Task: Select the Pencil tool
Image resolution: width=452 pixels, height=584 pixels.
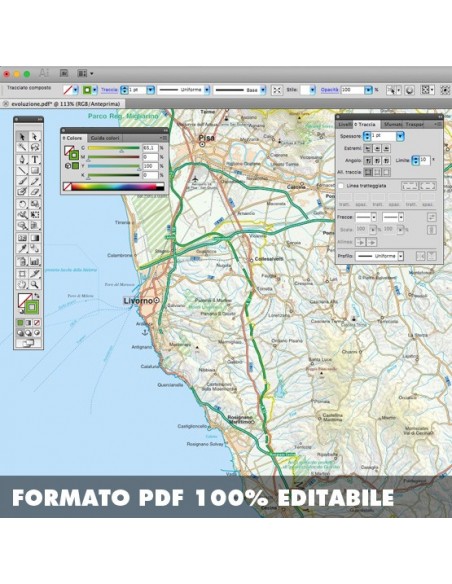Action: coord(35,181)
